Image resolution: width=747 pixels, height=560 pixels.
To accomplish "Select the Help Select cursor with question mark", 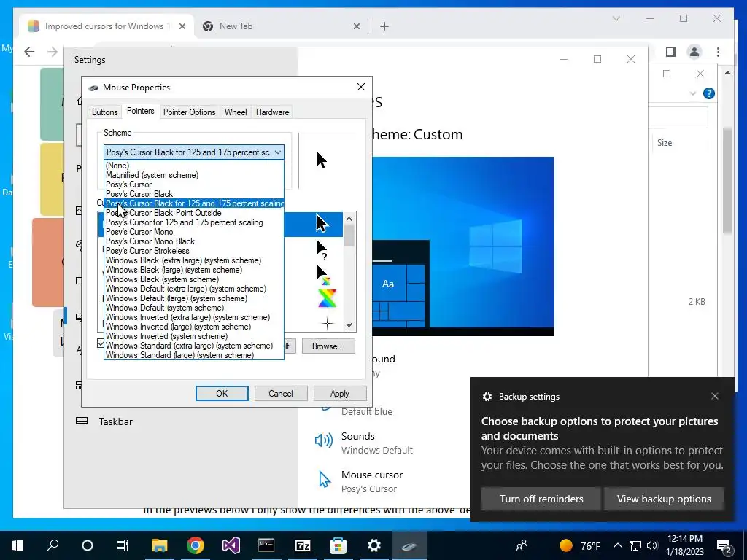I will point(322,250).
